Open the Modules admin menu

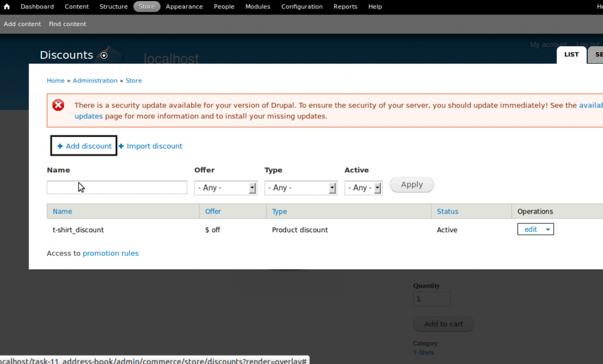(x=258, y=7)
